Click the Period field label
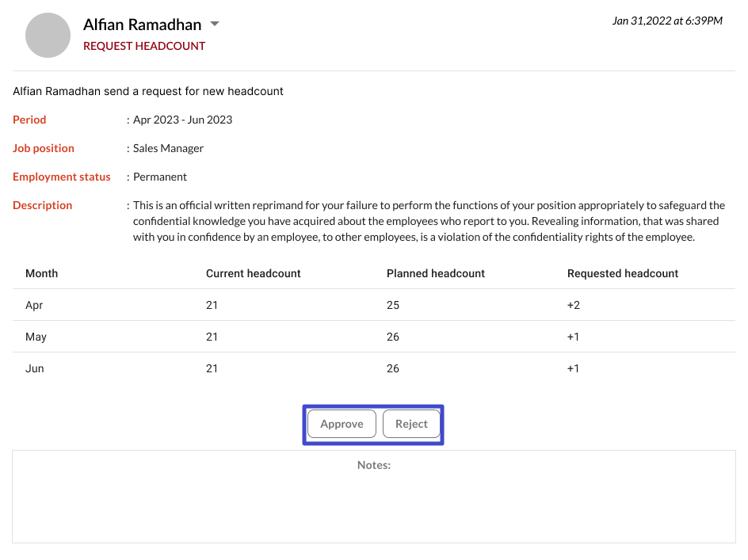Image resolution: width=748 pixels, height=560 pixels. pos(29,120)
